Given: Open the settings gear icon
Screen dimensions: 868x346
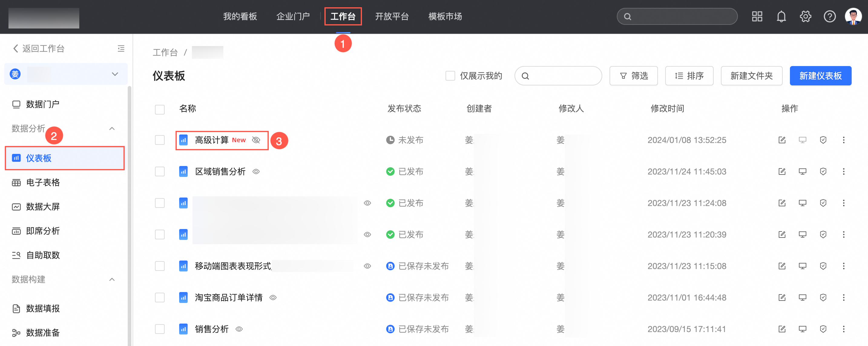Looking at the screenshot, I should pos(805,16).
